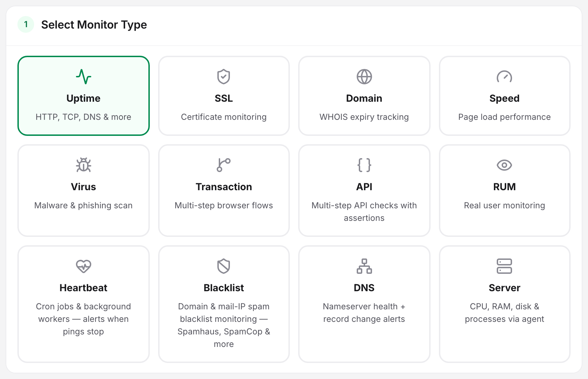Click 'Multi-step browser flows' description
This screenshot has height=379, width=588.
pyautogui.click(x=224, y=206)
